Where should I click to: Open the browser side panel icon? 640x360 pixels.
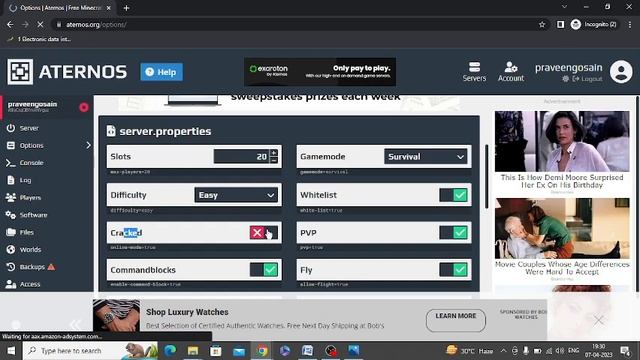560,24
